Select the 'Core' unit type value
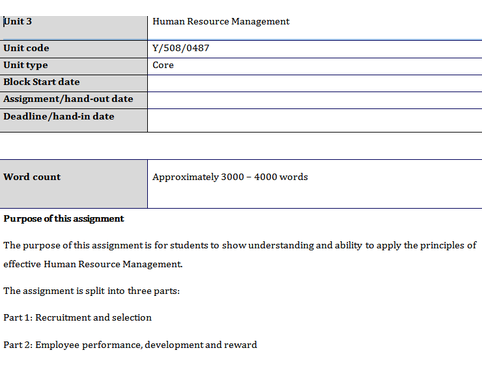482x378 pixels. 163,65
